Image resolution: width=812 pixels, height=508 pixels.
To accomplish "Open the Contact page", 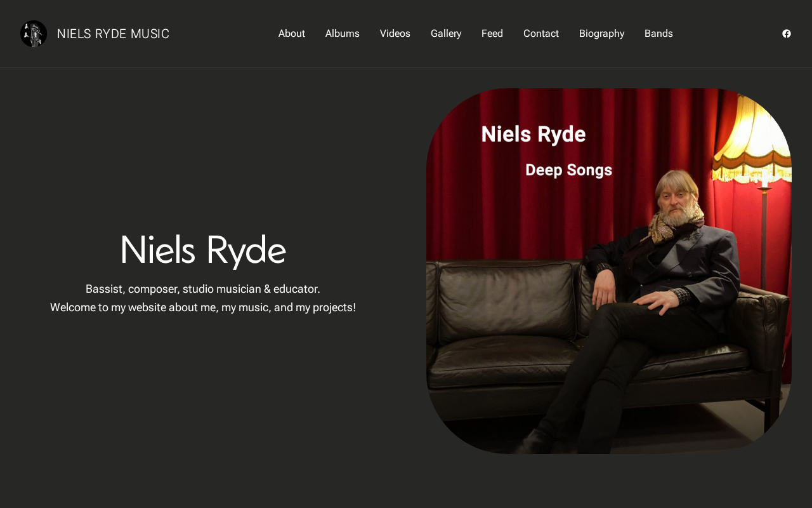I will pyautogui.click(x=541, y=34).
